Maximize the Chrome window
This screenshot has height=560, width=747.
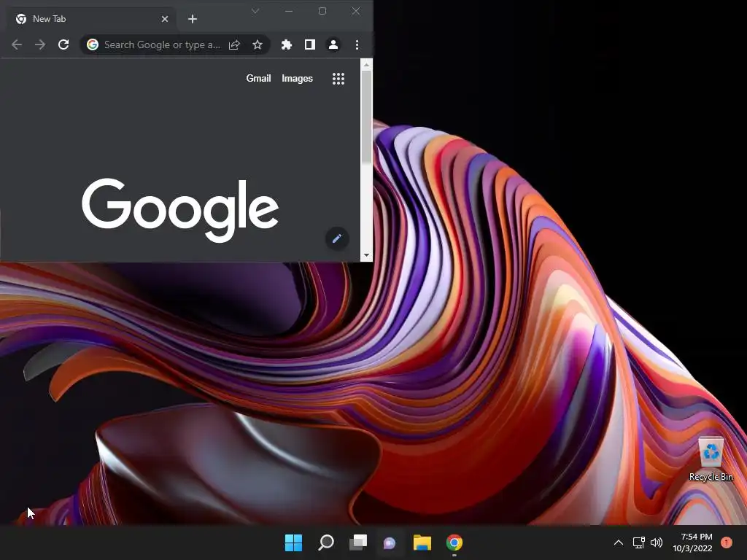click(x=322, y=11)
